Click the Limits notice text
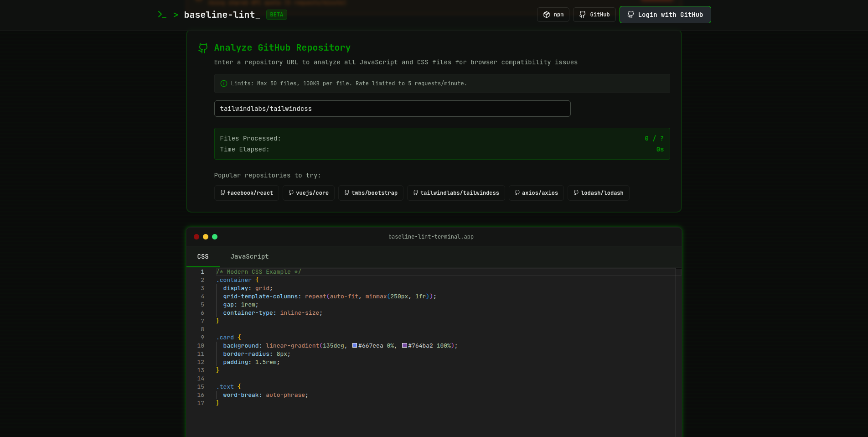868x437 pixels. coord(349,83)
